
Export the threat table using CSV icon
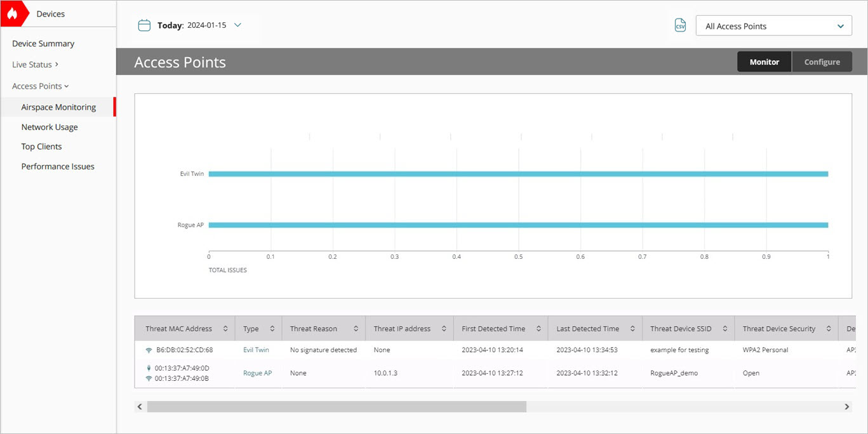coord(680,25)
